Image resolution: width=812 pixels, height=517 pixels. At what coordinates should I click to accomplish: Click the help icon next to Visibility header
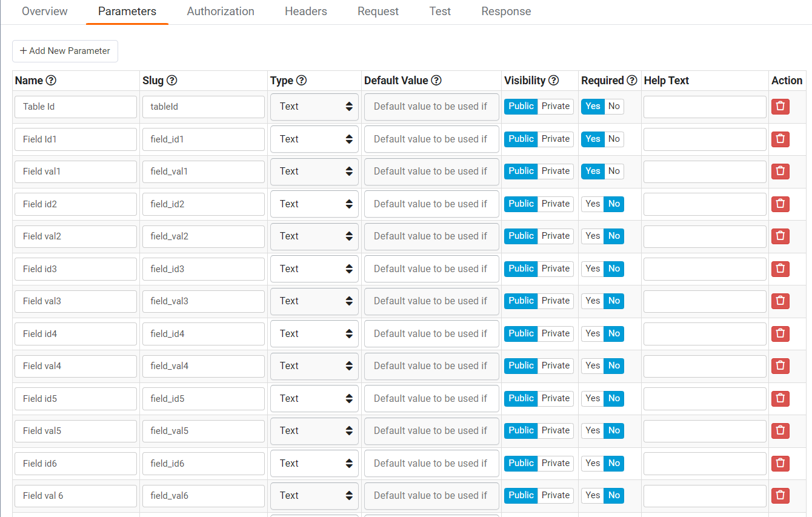(x=554, y=80)
